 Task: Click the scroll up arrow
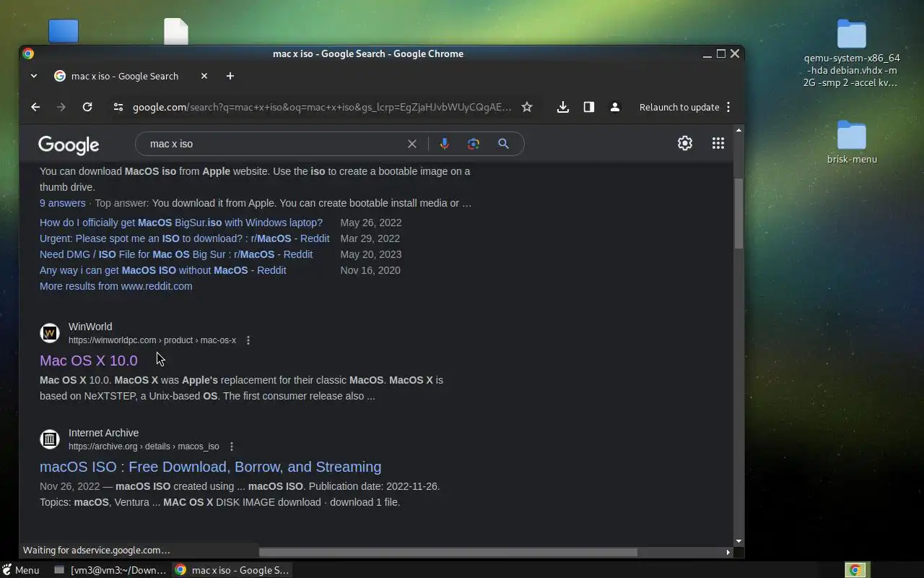click(x=738, y=130)
